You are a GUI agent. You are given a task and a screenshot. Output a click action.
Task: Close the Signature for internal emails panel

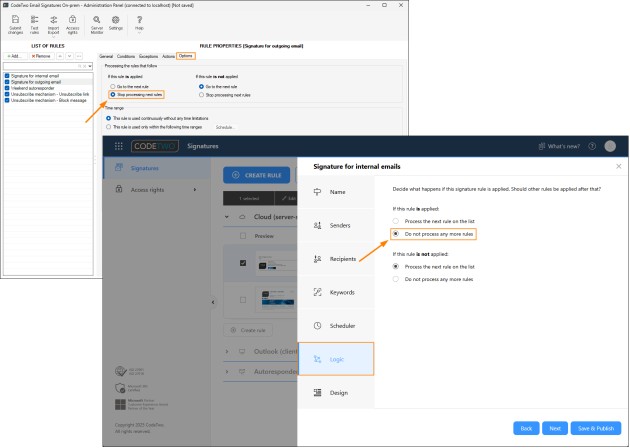click(x=619, y=166)
